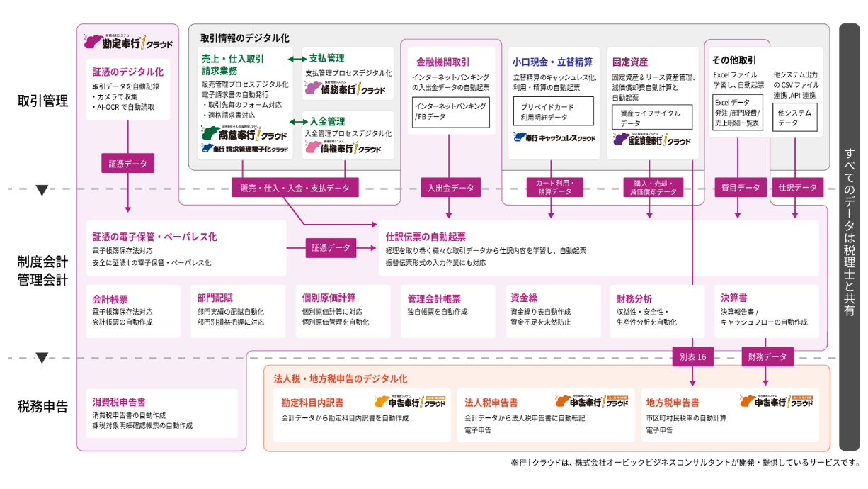Click 申告奉行クラウド logo beside 地方税申告書
This screenshot has height=489, width=868.
click(777, 401)
